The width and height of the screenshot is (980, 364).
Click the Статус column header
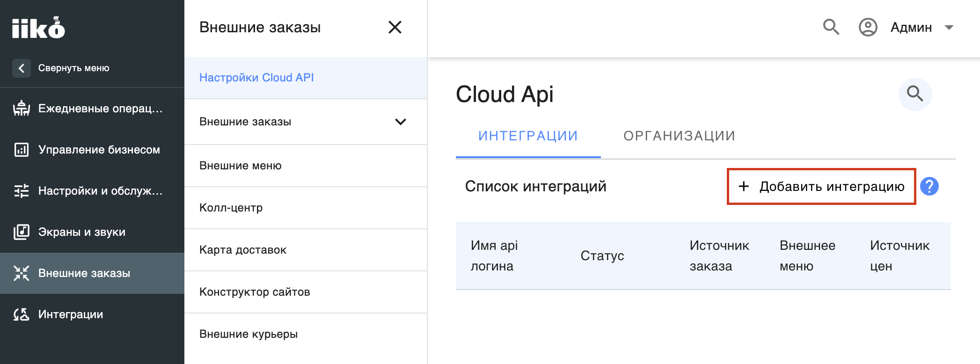point(602,256)
